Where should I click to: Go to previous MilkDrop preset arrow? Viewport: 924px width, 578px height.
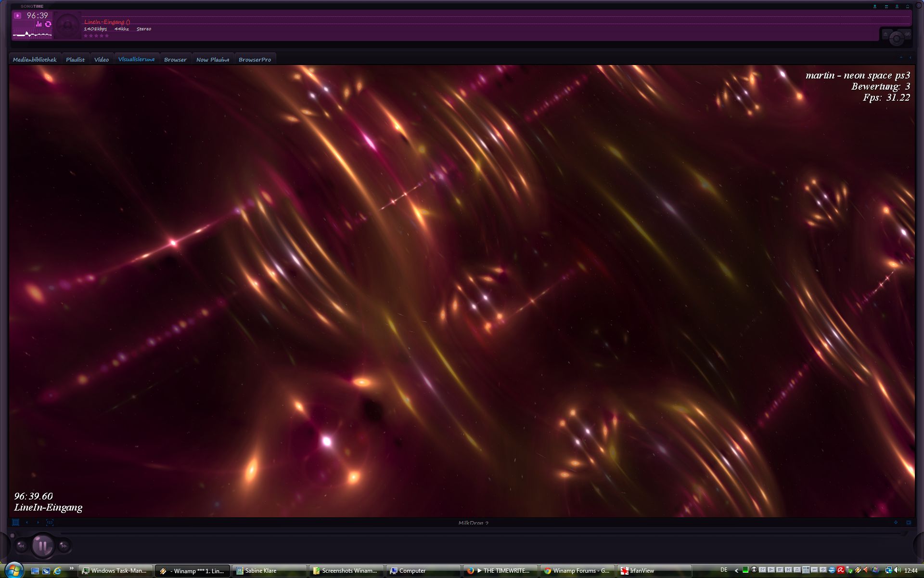coord(27,522)
